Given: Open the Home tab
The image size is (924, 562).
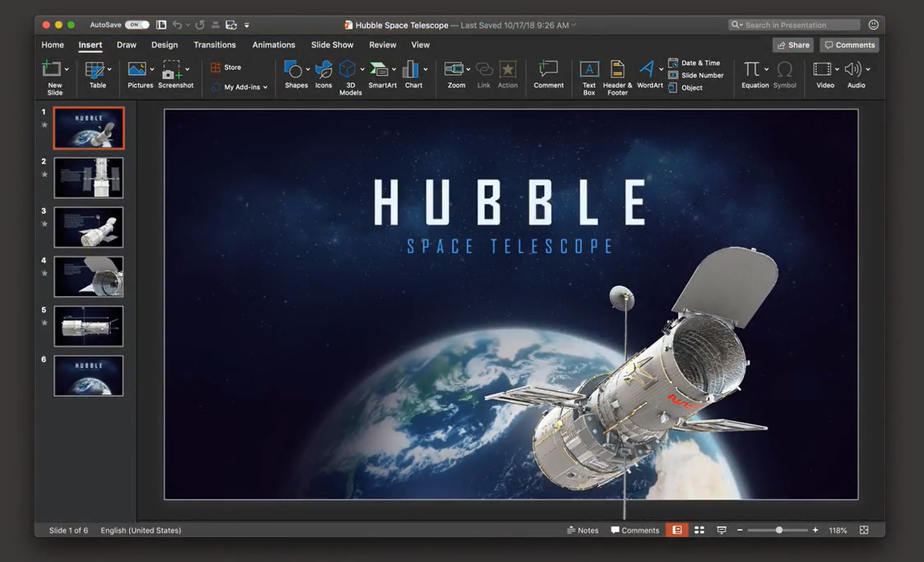Looking at the screenshot, I should (53, 45).
